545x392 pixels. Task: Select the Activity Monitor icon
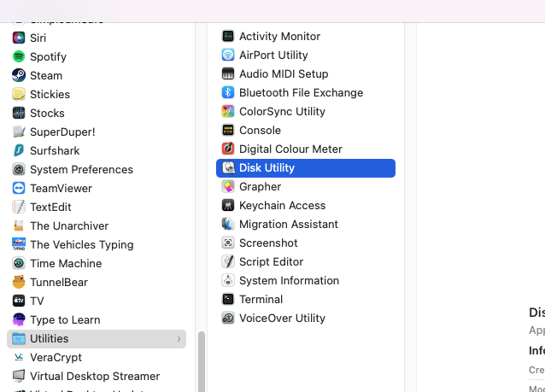click(x=228, y=36)
